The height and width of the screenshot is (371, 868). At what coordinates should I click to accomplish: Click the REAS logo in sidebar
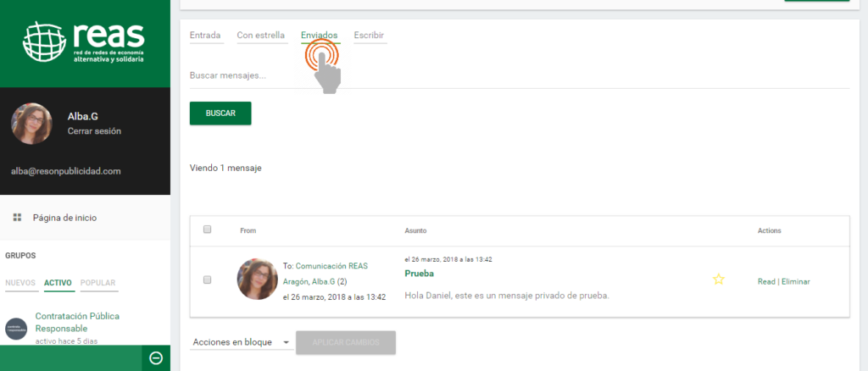click(x=85, y=42)
